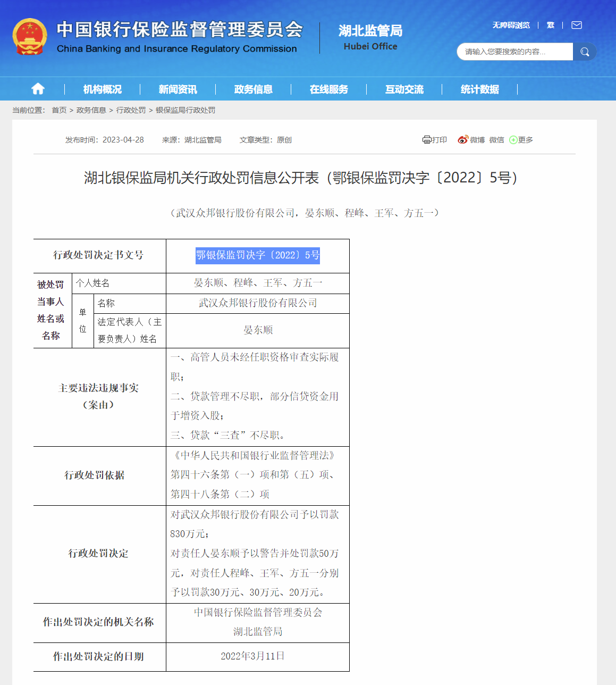The height and width of the screenshot is (685, 616).
Task: Click text 830万元 fine amount line
Action: [x=189, y=534]
